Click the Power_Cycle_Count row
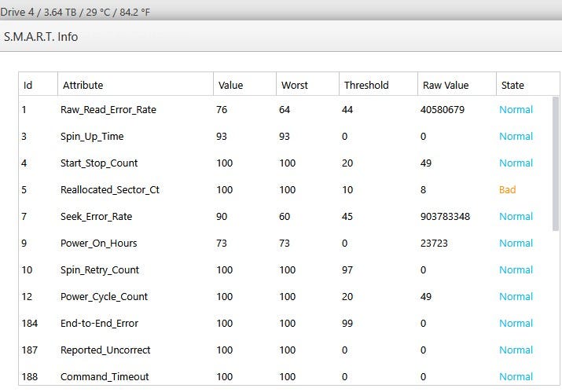The image size is (562, 392). click(104, 297)
